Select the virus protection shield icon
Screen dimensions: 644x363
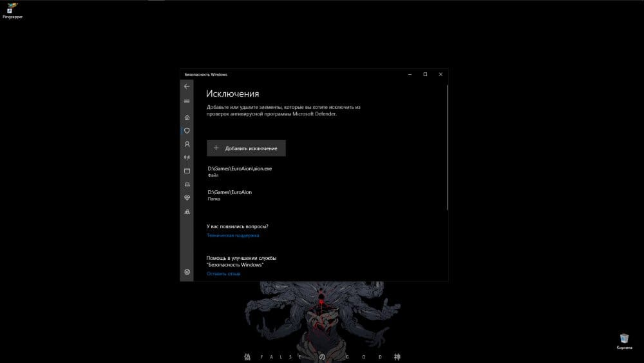[187, 130]
